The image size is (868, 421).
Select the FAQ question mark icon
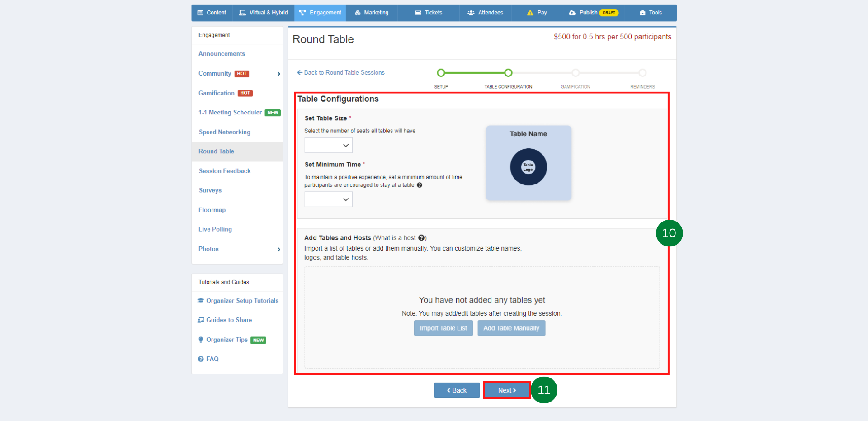click(x=201, y=359)
